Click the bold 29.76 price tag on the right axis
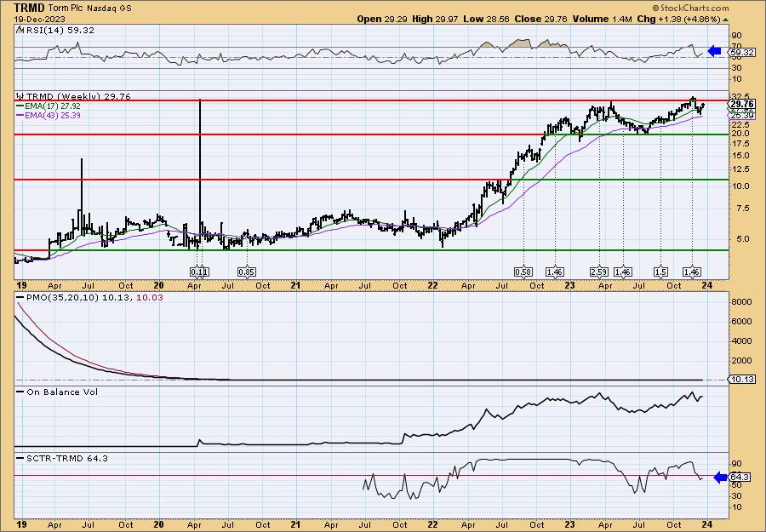 click(x=742, y=104)
